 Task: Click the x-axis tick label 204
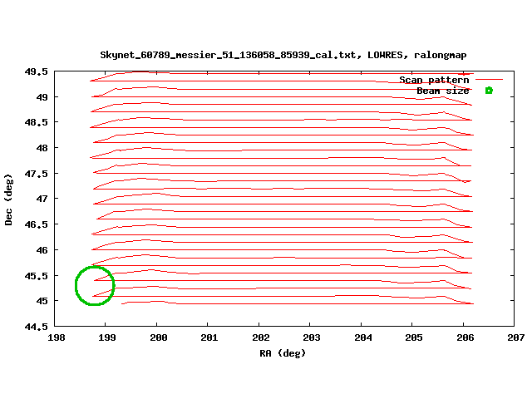[363, 337]
